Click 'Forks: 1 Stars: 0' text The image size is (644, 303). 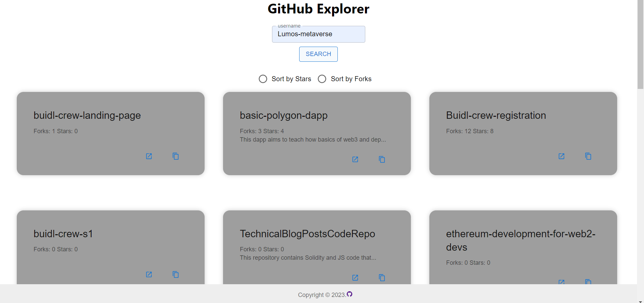(56, 131)
